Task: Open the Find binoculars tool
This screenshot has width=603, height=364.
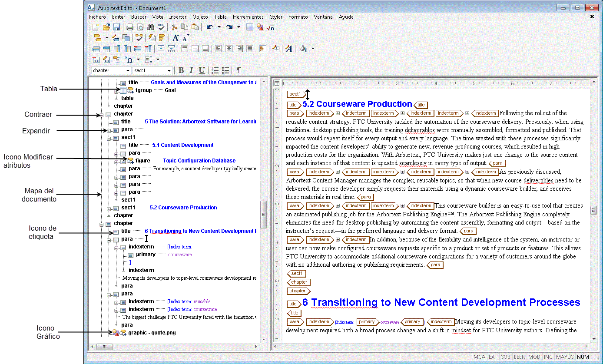Action: pos(151,27)
